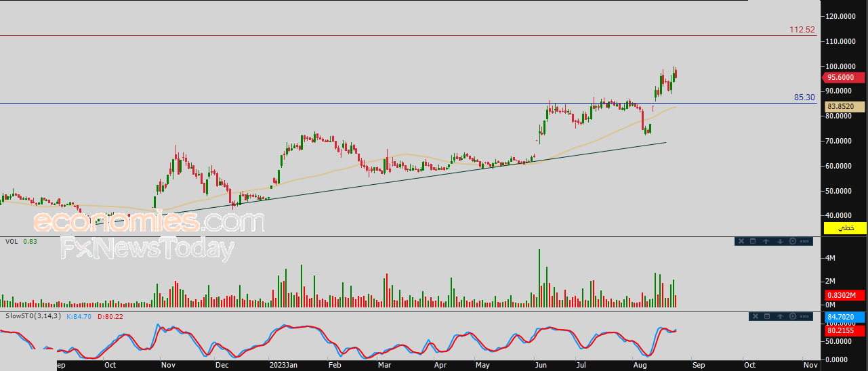Click the blue 84.7020 stochastic K value tag
Viewport: 868px width, 371px height.
[x=844, y=318]
